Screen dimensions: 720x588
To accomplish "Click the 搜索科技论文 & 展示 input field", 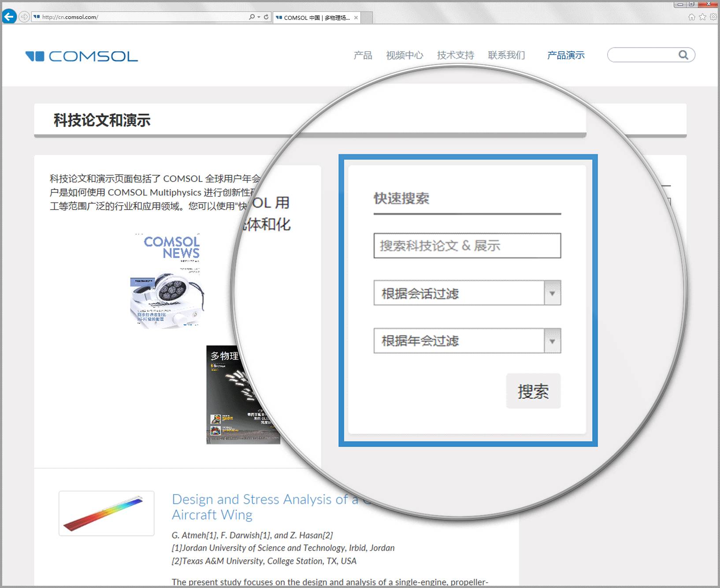I will click(467, 245).
